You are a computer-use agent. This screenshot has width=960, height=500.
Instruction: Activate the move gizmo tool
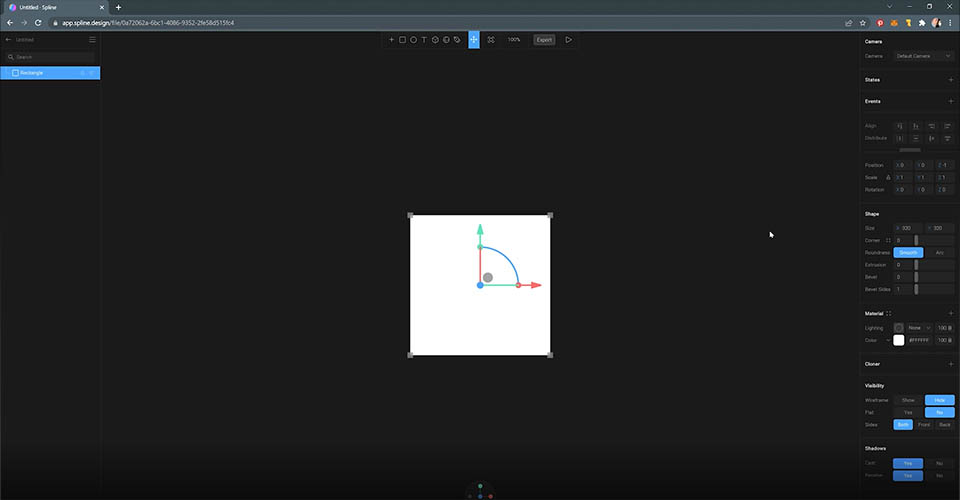tap(474, 40)
